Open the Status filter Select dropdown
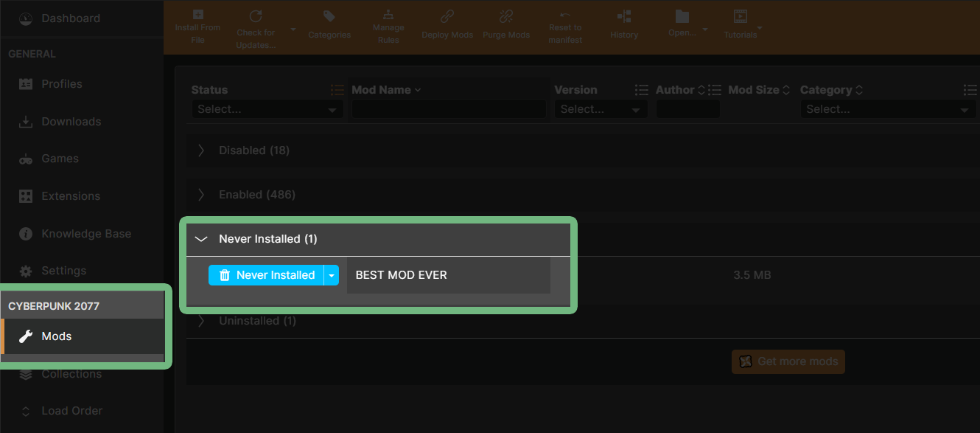The width and height of the screenshot is (980, 433). [267, 109]
